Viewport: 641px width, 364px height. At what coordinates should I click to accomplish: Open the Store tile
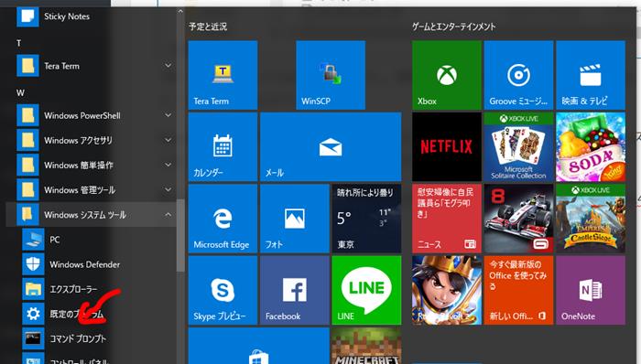(x=258, y=346)
